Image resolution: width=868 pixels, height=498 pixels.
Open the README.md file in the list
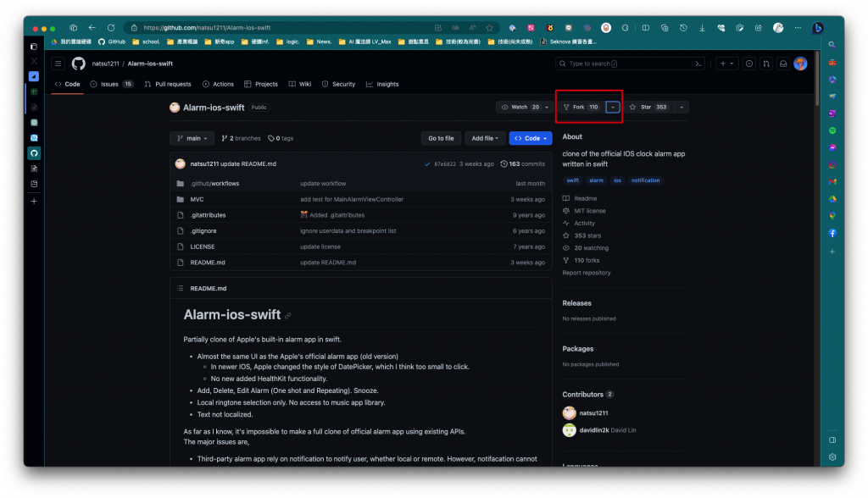point(208,263)
